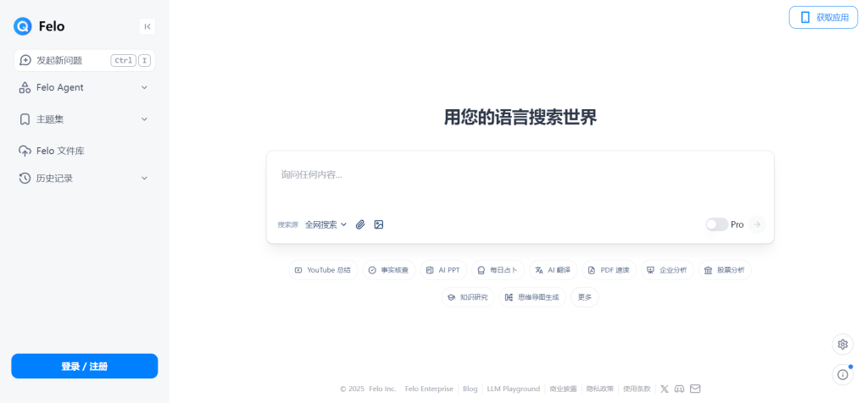The height and width of the screenshot is (403, 868).
Task: Upload an image with the picture icon
Action: pyautogui.click(x=379, y=224)
